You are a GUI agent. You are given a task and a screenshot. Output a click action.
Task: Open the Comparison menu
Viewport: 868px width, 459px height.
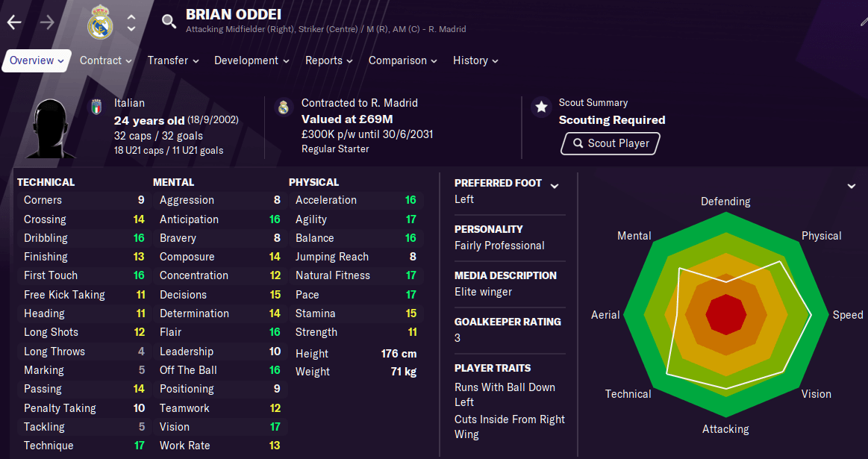pyautogui.click(x=403, y=61)
